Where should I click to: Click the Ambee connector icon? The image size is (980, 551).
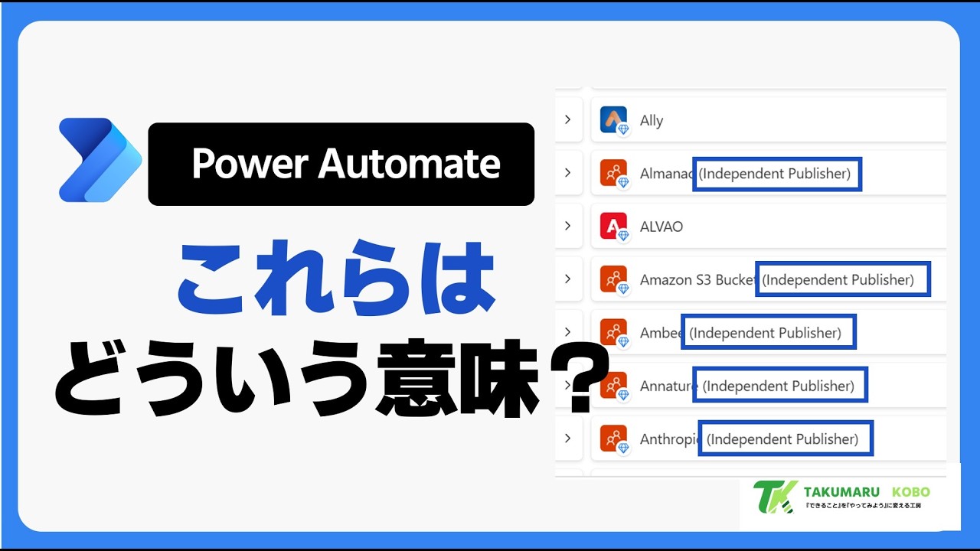[614, 332]
